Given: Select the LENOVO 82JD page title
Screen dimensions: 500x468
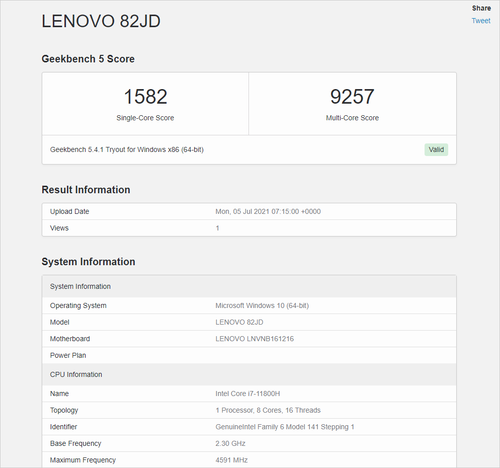Looking at the screenshot, I should (101, 21).
